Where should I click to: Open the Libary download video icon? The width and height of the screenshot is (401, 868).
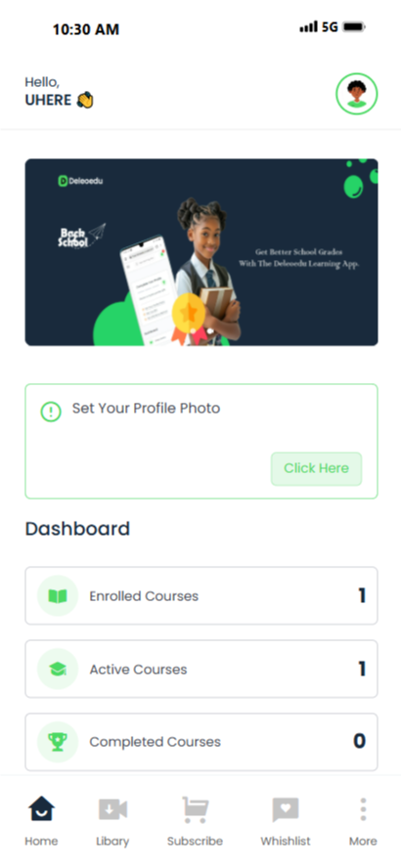point(113,809)
